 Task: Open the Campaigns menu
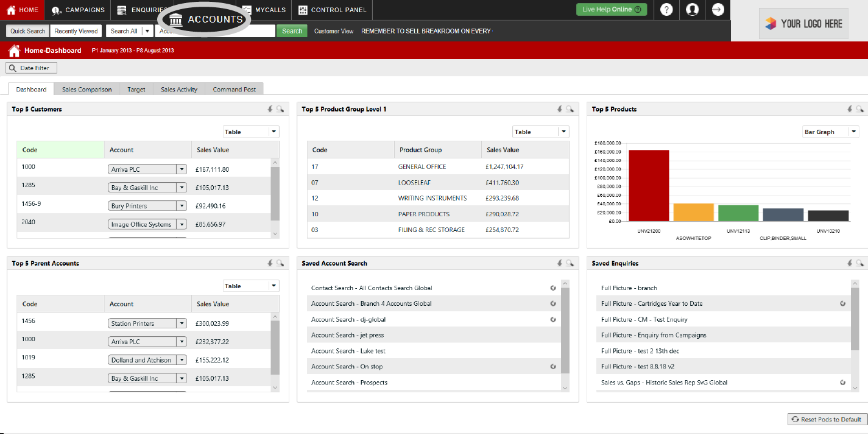click(78, 10)
